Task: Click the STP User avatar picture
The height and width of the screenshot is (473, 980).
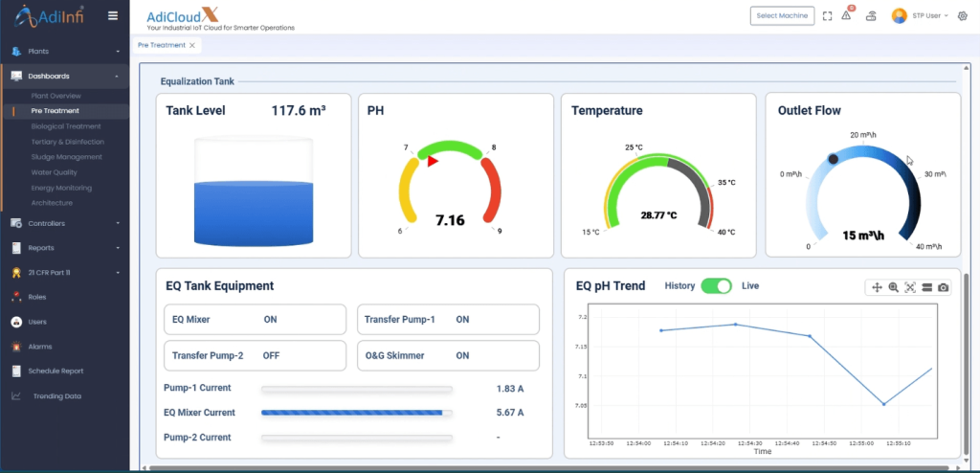Action: (900, 15)
